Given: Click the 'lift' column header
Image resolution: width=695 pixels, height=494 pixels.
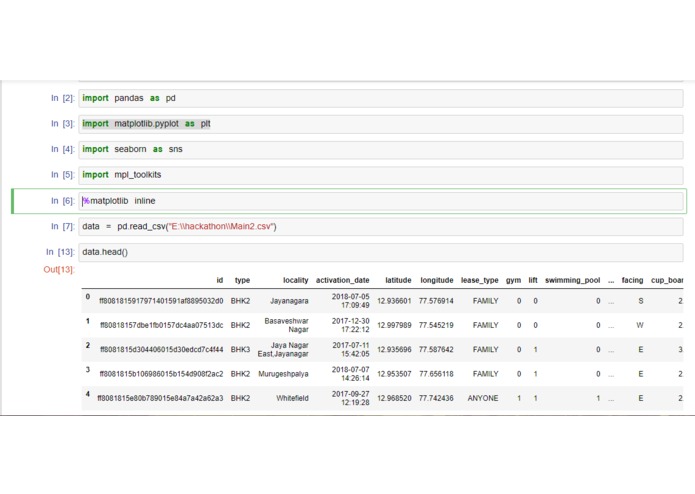Looking at the screenshot, I should [x=533, y=280].
